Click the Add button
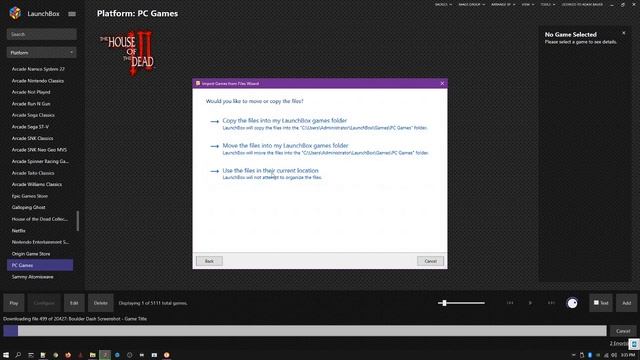The width and height of the screenshot is (640, 360). (x=626, y=303)
